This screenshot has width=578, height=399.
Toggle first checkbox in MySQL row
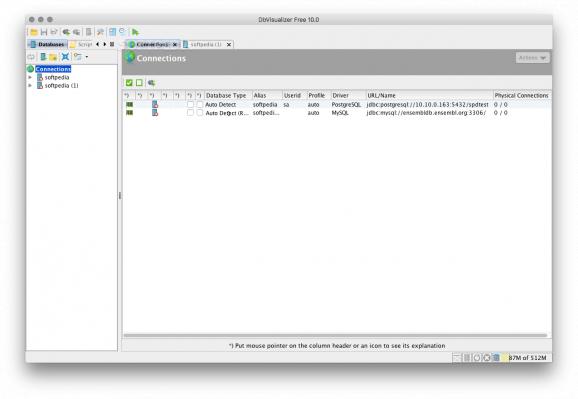pyautogui.click(x=190, y=113)
